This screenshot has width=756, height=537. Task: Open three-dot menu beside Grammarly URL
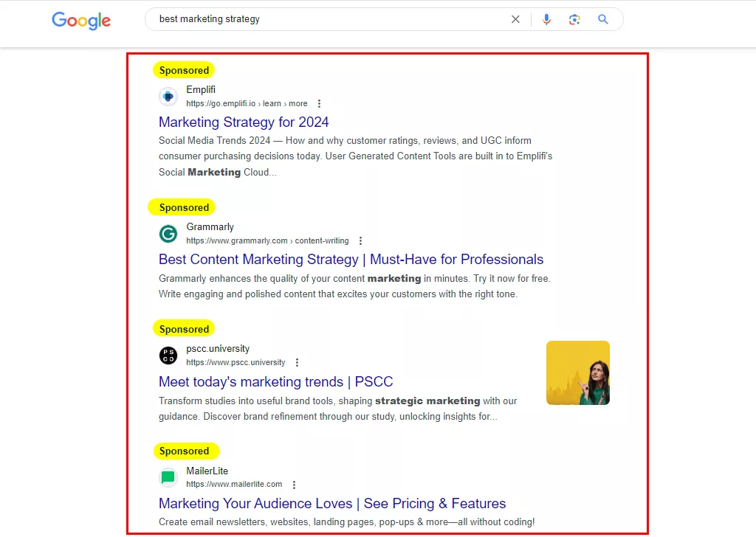pyautogui.click(x=360, y=240)
